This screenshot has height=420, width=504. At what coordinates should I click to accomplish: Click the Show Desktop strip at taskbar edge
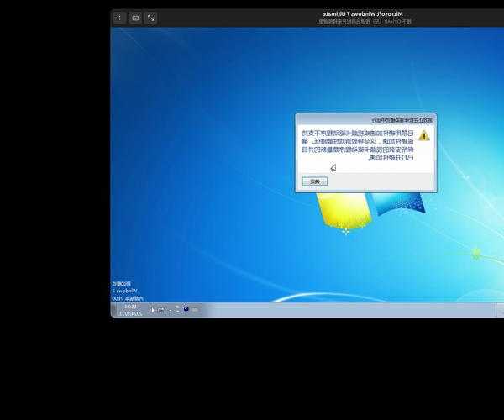pos(113,309)
